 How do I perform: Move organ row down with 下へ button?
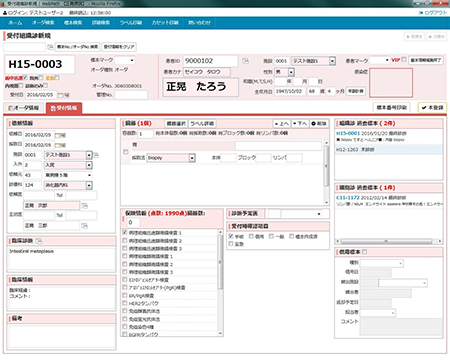[x=300, y=124]
